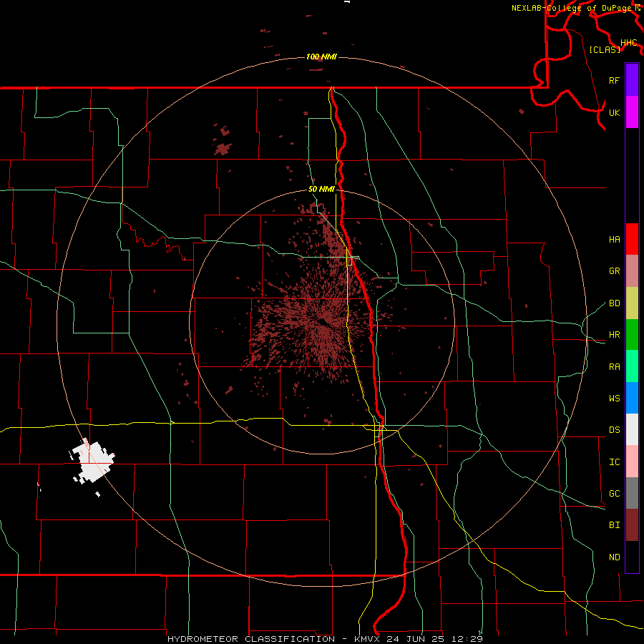Click the UK magenta legend swatch

click(x=632, y=112)
